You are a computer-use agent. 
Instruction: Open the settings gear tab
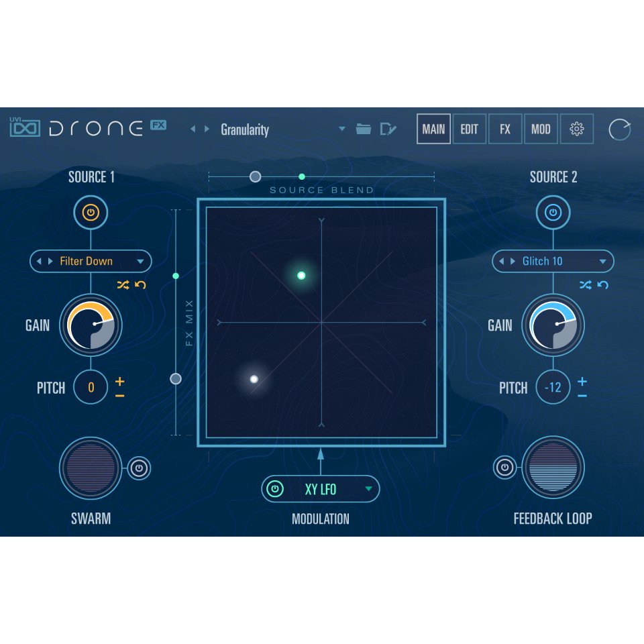[577, 129]
